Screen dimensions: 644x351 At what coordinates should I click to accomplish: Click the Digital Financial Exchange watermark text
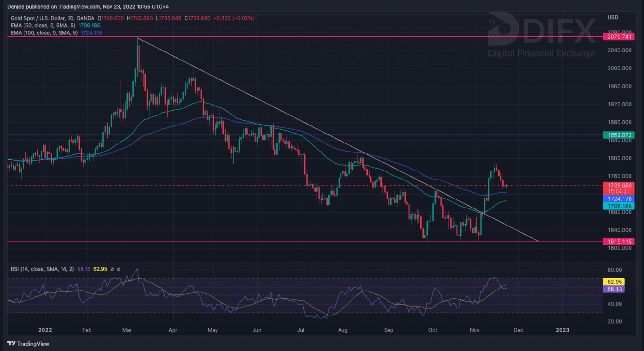point(542,53)
